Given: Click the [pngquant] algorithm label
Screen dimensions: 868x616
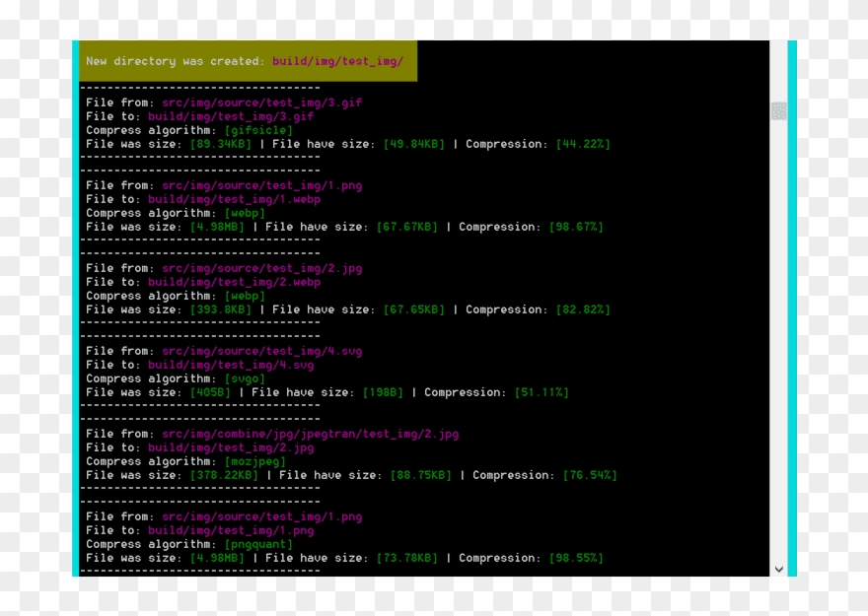Looking at the screenshot, I should (258, 544).
